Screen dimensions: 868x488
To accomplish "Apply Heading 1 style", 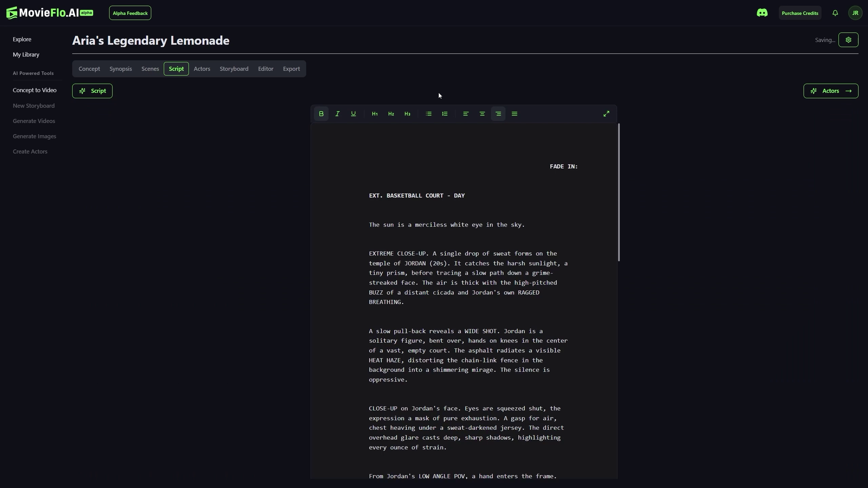I will 375,114.
